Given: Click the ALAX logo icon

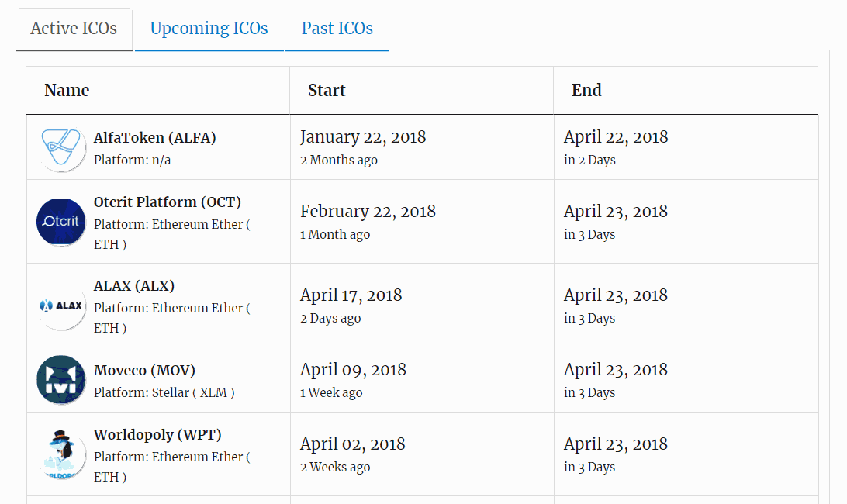Looking at the screenshot, I should (61, 306).
